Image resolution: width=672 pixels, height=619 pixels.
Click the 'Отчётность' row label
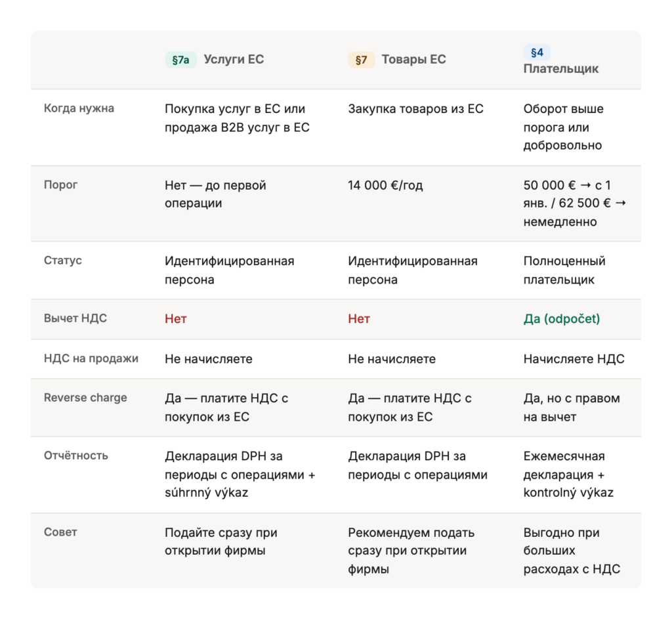76,456
